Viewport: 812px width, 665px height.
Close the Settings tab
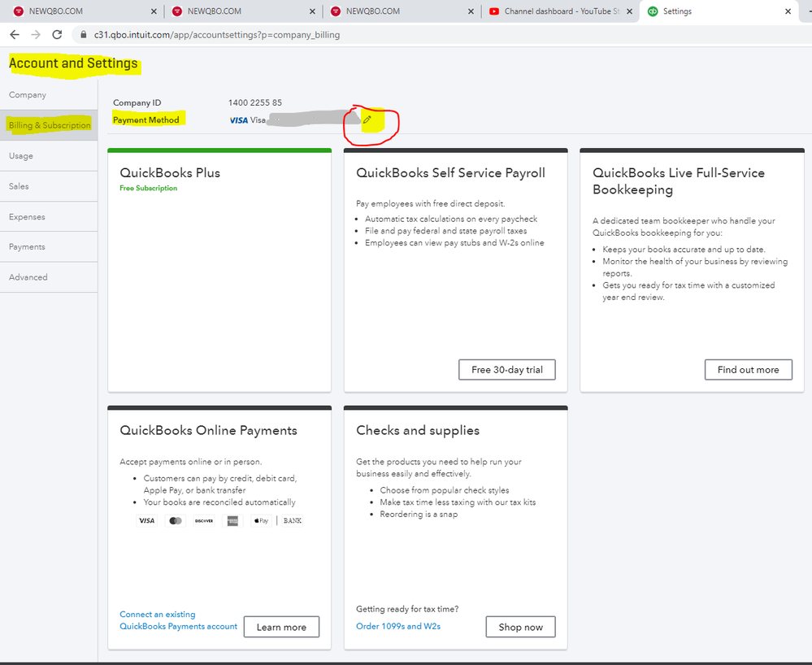(x=788, y=11)
